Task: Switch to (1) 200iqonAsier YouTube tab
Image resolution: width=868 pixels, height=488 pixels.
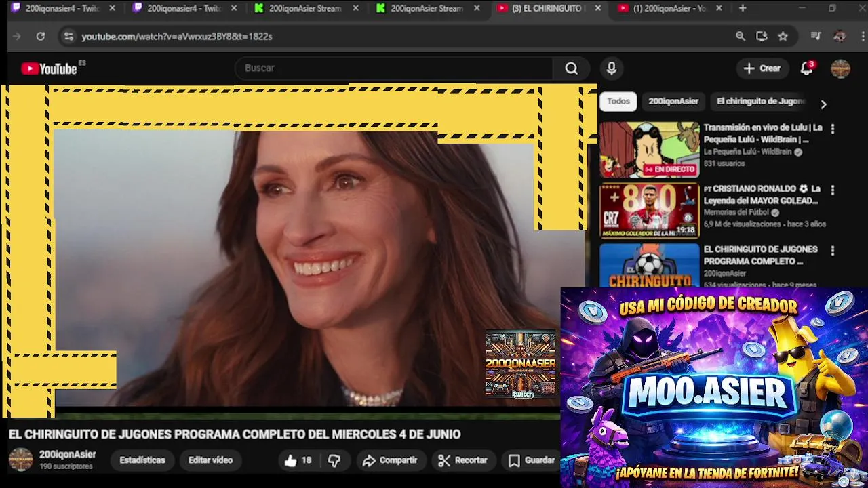Action: click(670, 8)
